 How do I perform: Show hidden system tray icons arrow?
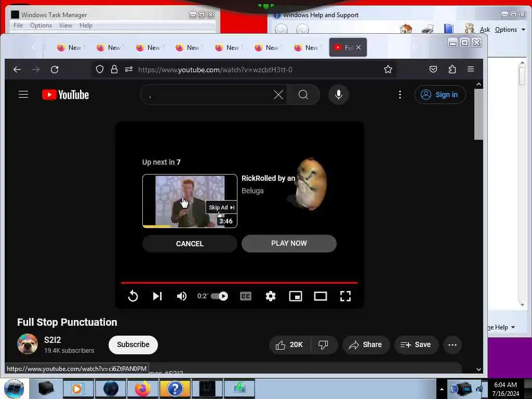(x=442, y=389)
